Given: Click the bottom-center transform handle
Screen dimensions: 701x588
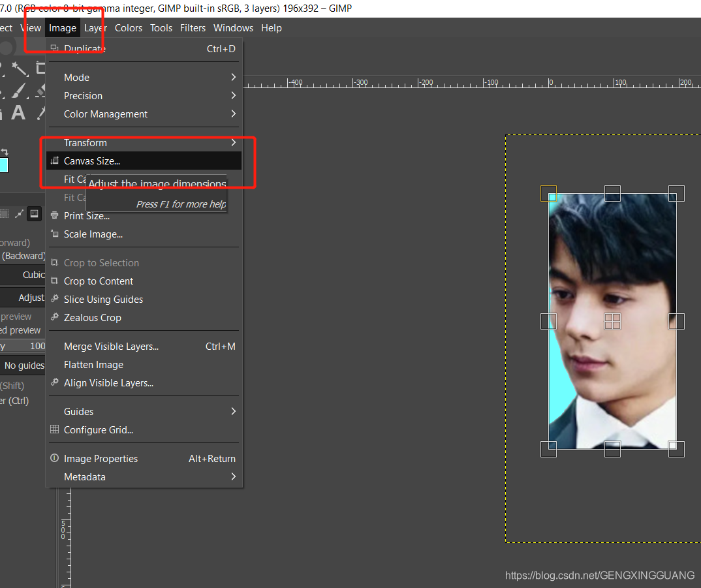Looking at the screenshot, I should (612, 449).
